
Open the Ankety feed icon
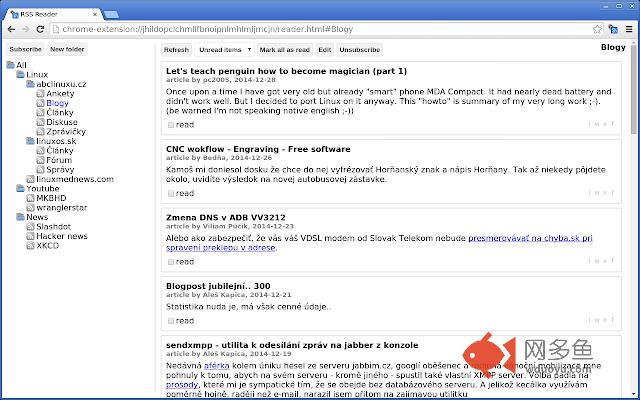(x=40, y=93)
